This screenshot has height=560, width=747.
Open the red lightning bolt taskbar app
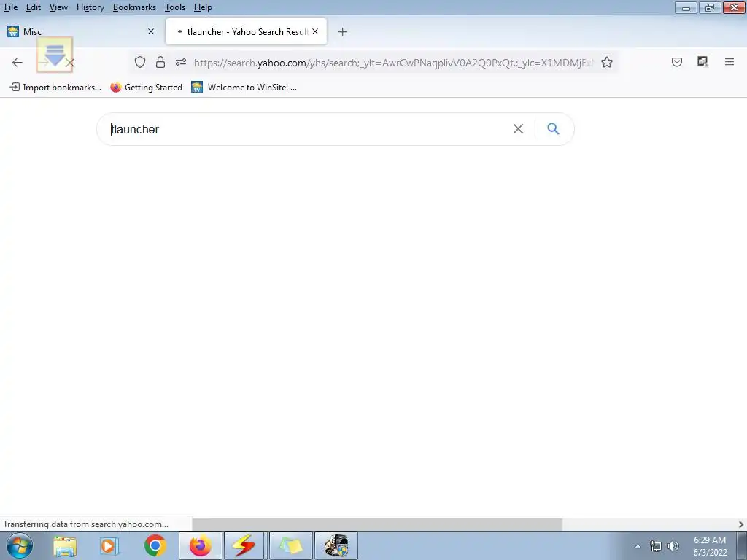click(244, 545)
